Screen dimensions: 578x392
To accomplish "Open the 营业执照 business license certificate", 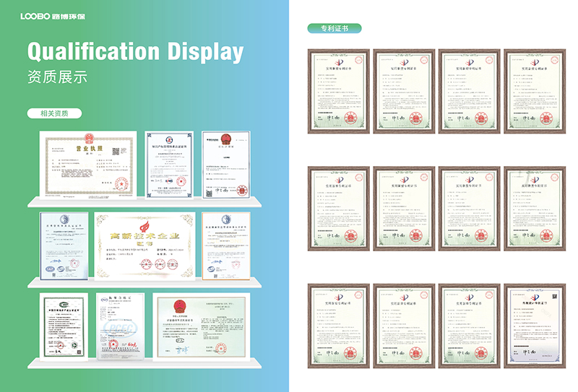I will coord(88,165).
